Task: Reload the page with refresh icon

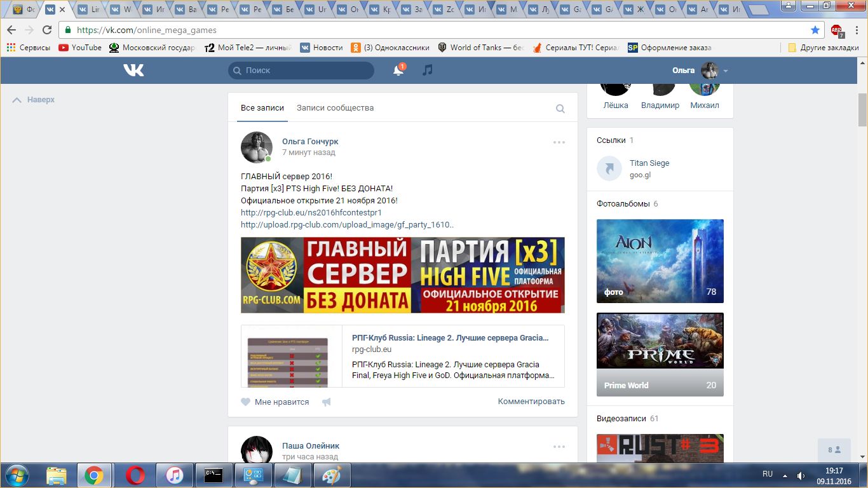Action: coord(47,30)
